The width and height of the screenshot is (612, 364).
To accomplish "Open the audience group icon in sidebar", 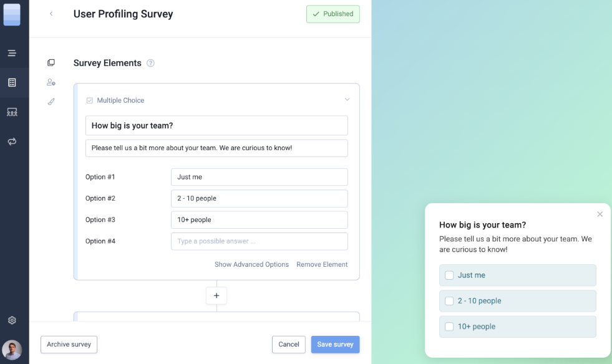I will pos(12,112).
